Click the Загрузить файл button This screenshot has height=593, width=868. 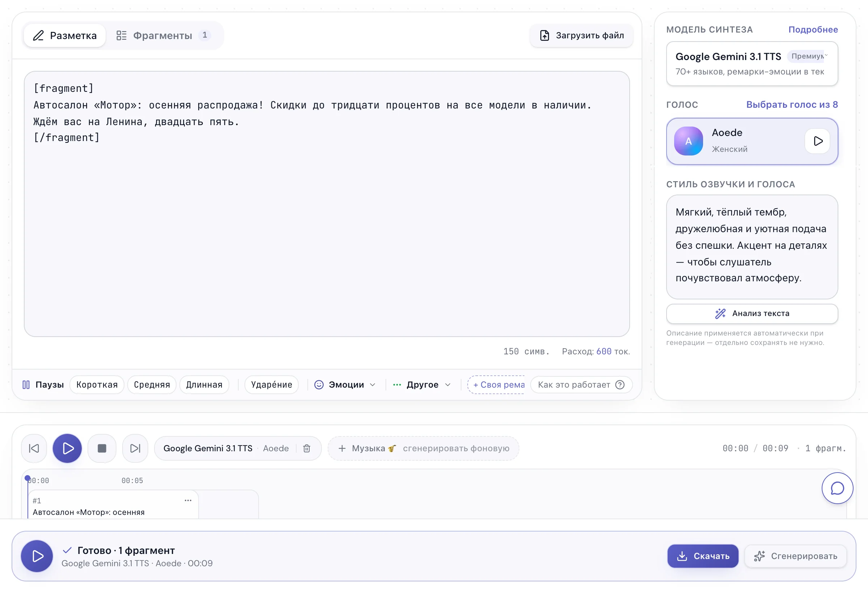click(581, 35)
